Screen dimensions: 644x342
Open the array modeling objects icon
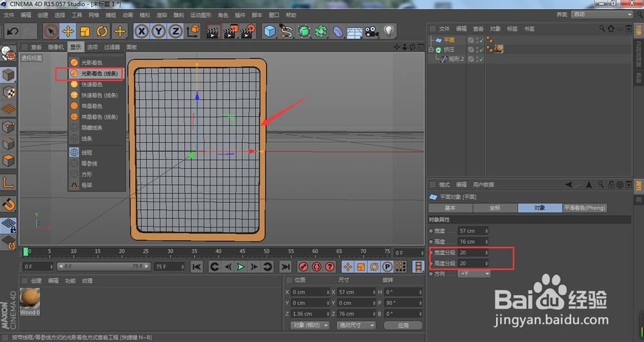320,31
